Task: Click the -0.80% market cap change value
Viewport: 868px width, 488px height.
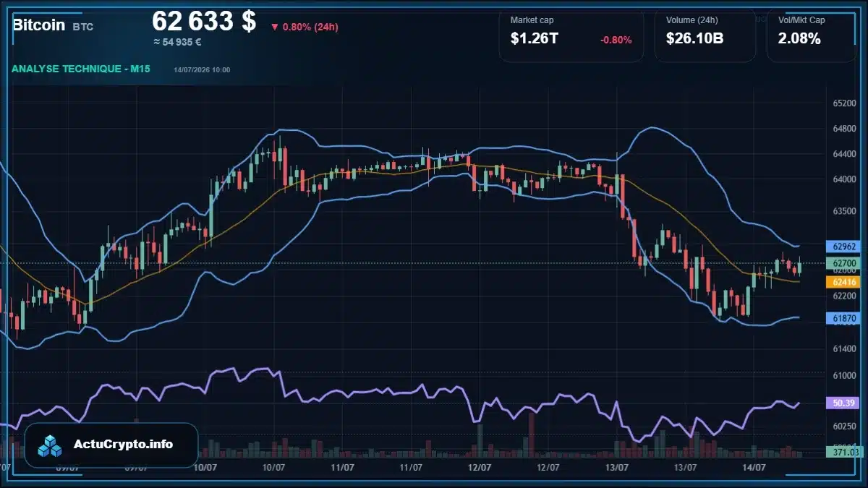Action: tap(616, 40)
